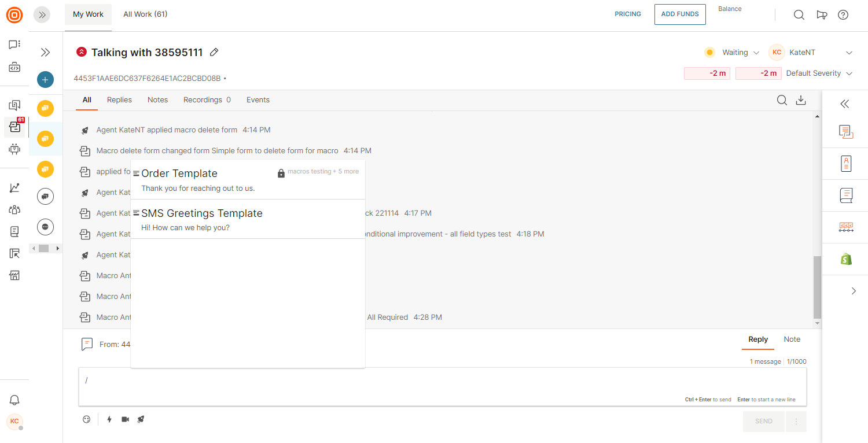The height and width of the screenshot is (443, 868).
Task: Click the emoji smiley icon below message box
Action: click(87, 419)
